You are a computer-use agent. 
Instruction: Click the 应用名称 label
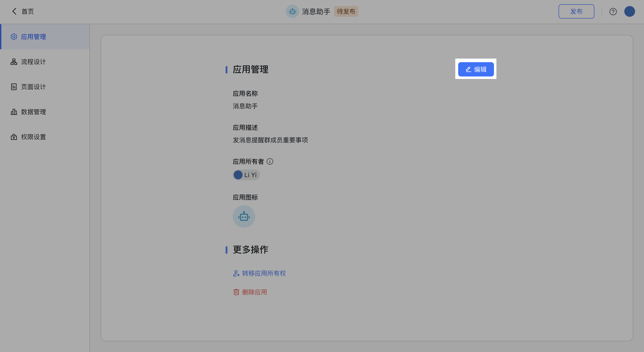click(x=245, y=93)
